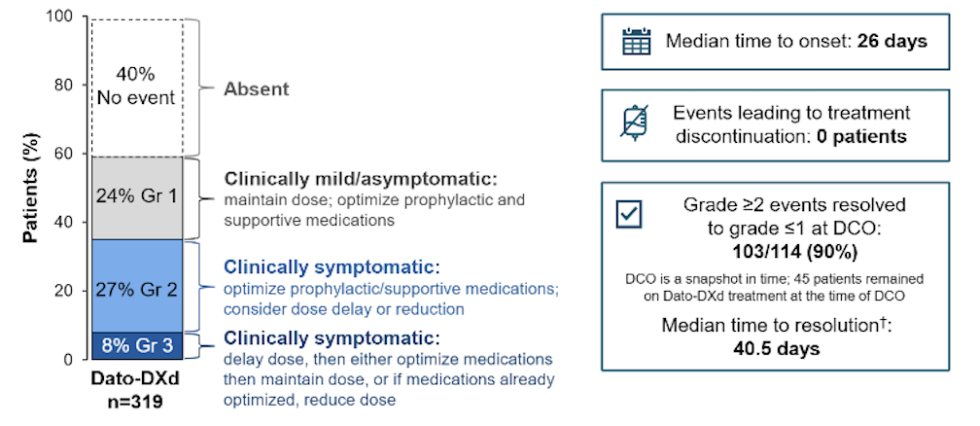Click the 0 patients discontinuation text
Viewport: 980px width, 426px height.
[x=857, y=136]
